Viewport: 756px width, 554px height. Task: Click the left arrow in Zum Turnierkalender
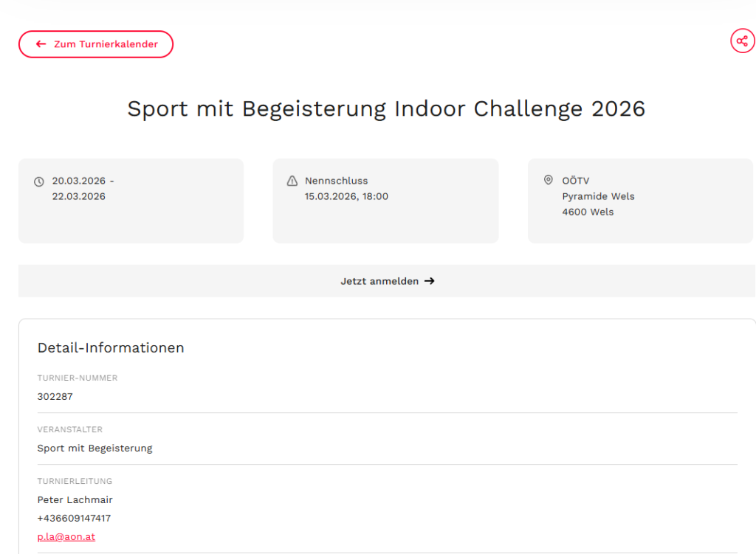pos(41,44)
